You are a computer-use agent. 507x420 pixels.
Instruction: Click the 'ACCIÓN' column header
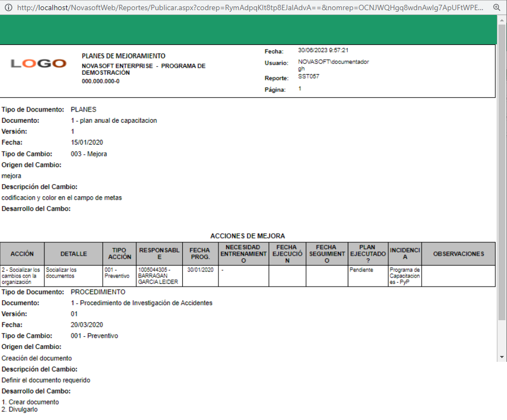tap(22, 254)
